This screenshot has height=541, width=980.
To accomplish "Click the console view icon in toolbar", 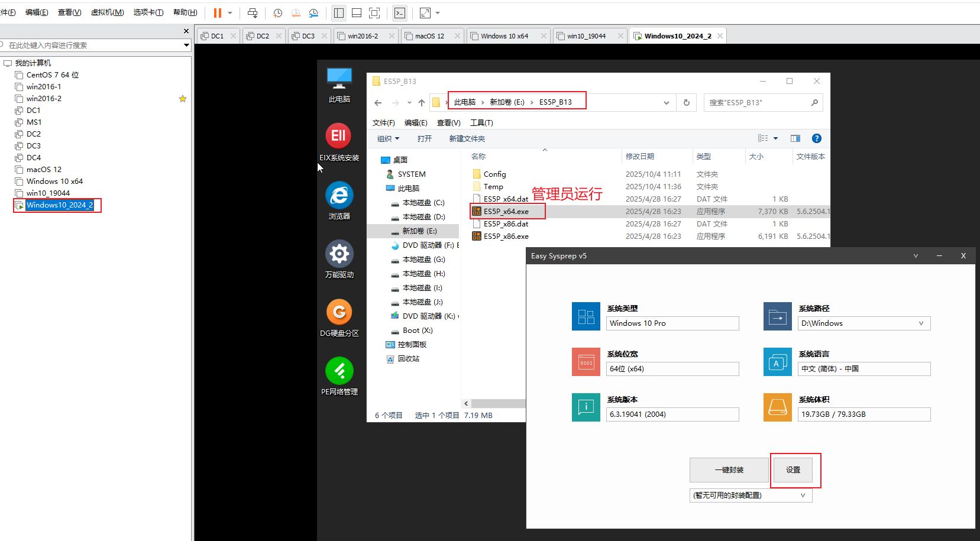I will [x=400, y=13].
